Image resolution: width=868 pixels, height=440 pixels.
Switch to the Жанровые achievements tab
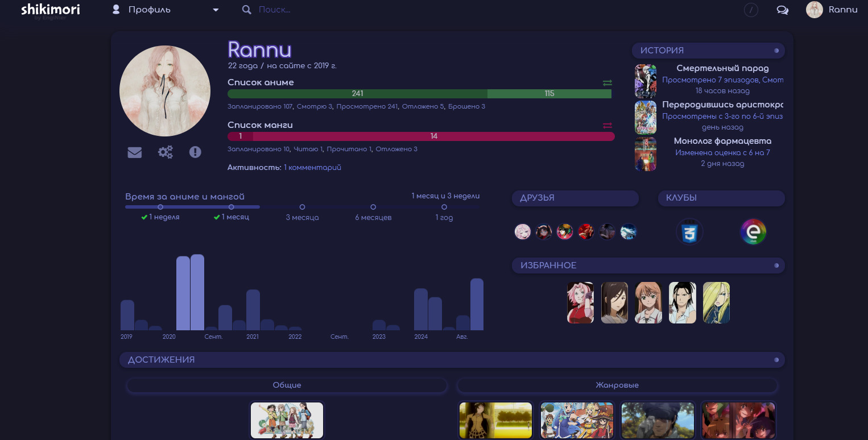coord(617,385)
